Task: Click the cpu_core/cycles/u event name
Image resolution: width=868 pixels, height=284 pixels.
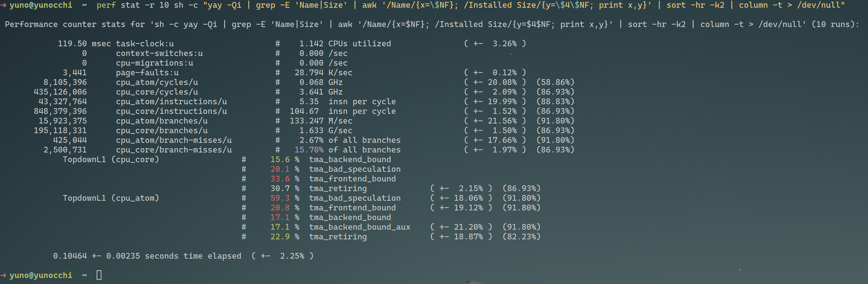Action: (157, 92)
